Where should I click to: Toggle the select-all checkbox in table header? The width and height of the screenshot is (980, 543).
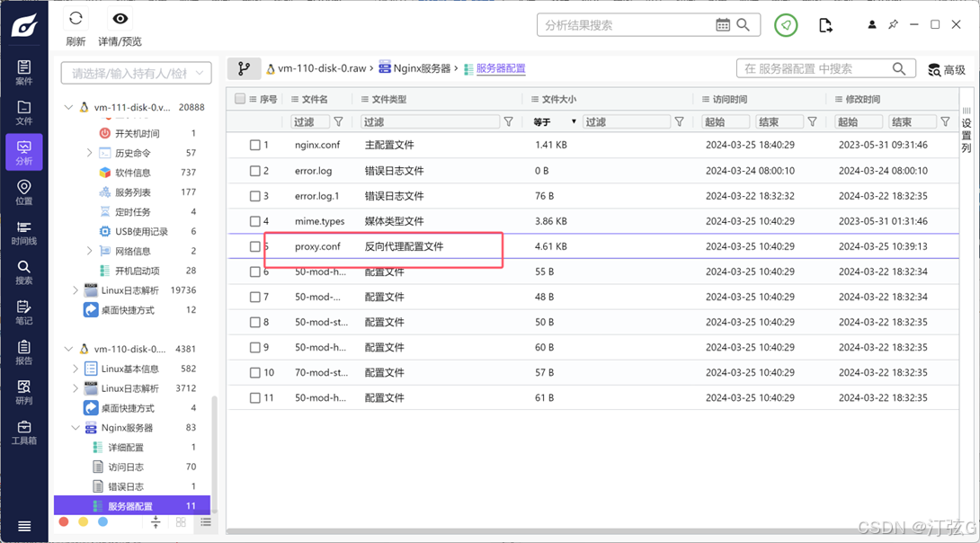[240, 99]
